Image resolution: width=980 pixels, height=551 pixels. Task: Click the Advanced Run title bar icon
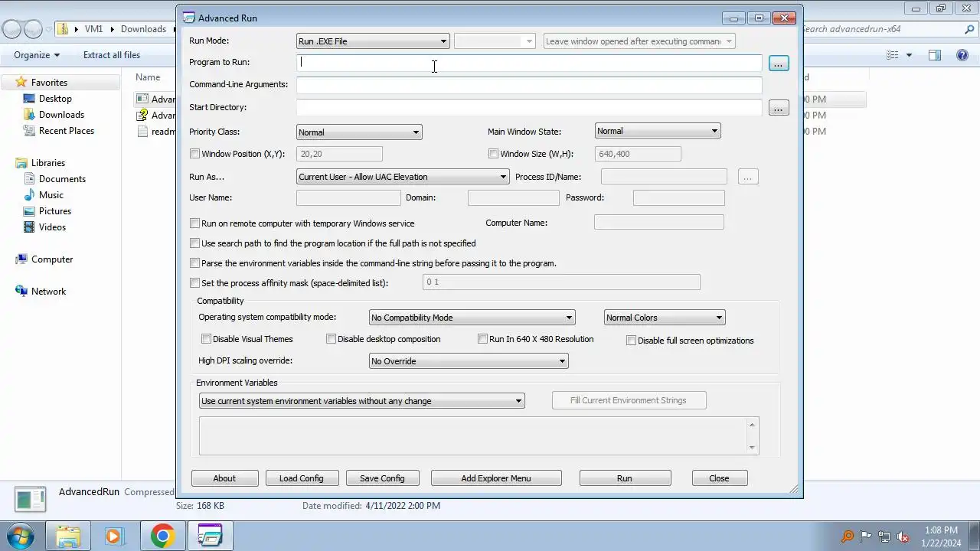pyautogui.click(x=188, y=18)
